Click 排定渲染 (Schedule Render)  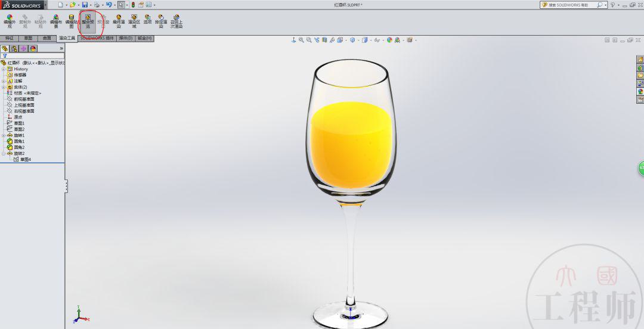(x=161, y=22)
